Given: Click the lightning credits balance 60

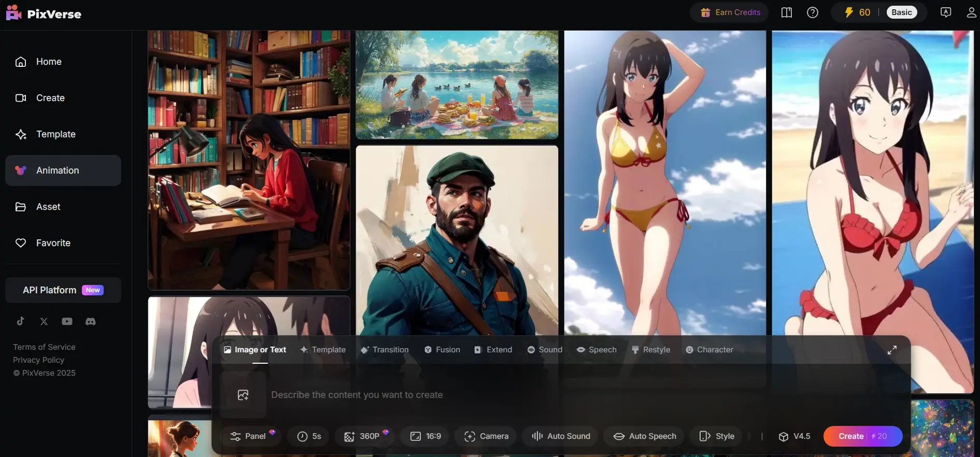Looking at the screenshot, I should tap(858, 12).
